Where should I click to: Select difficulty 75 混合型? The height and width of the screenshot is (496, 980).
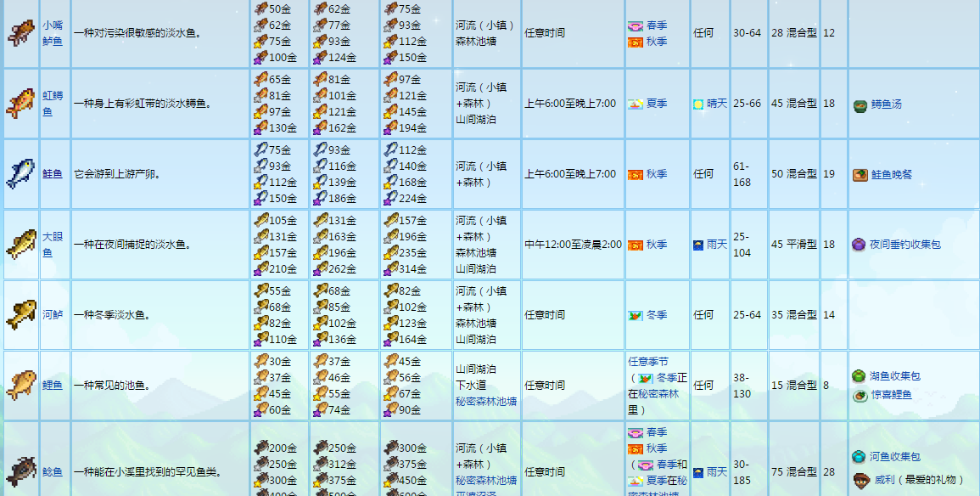tap(793, 472)
